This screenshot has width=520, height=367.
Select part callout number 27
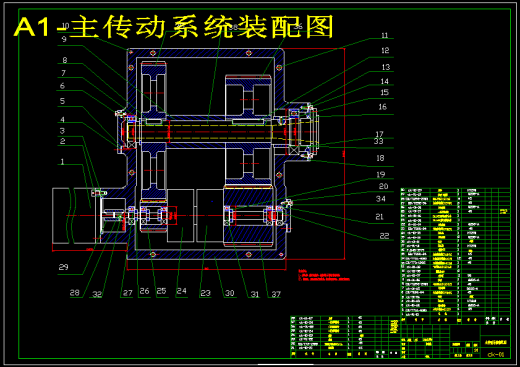click(x=128, y=293)
